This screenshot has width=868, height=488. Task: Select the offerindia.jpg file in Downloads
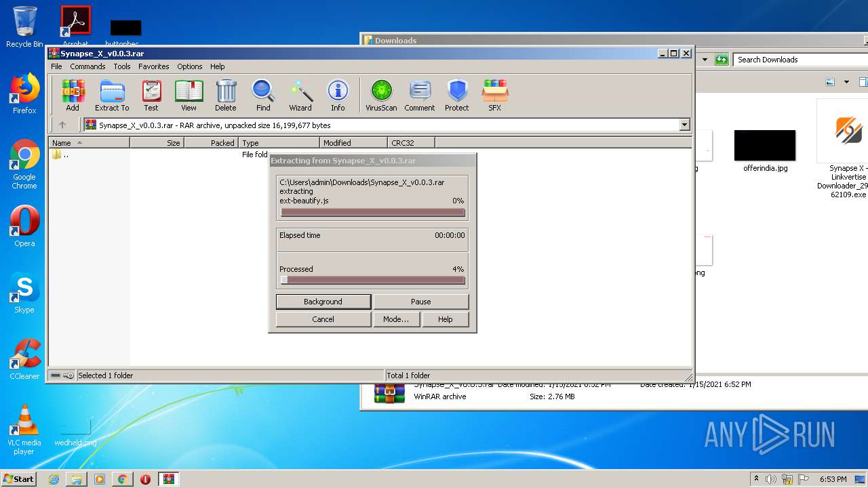tap(765, 150)
